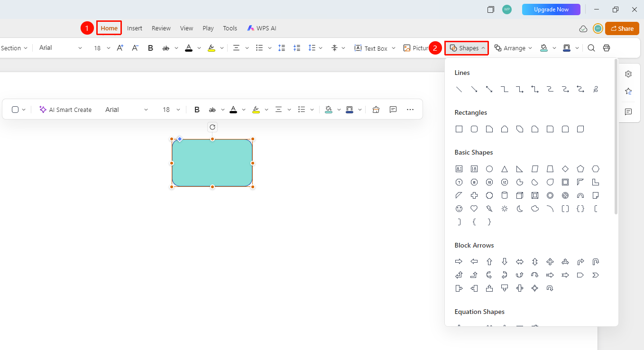Click the search icon in the ribbon
This screenshot has width=644, height=350.
pos(591,48)
